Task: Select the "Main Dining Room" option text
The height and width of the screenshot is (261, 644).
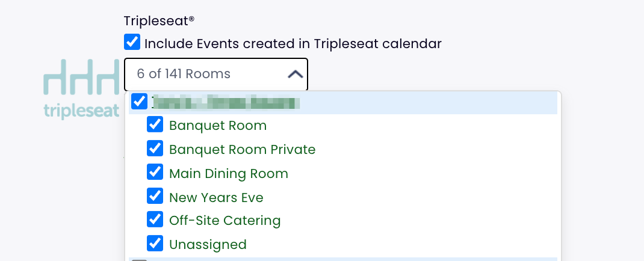Action: [229, 174]
